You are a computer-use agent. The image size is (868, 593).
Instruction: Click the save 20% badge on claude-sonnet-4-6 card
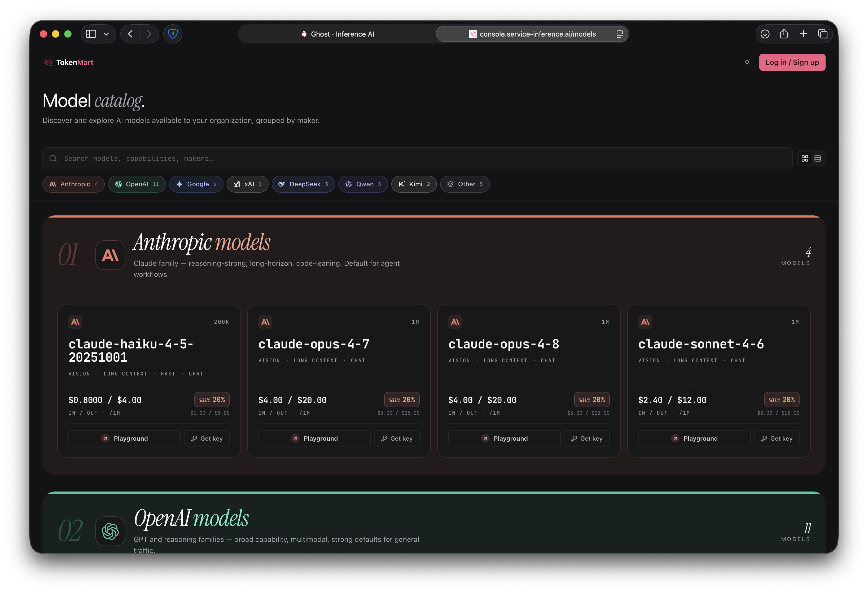tap(781, 399)
